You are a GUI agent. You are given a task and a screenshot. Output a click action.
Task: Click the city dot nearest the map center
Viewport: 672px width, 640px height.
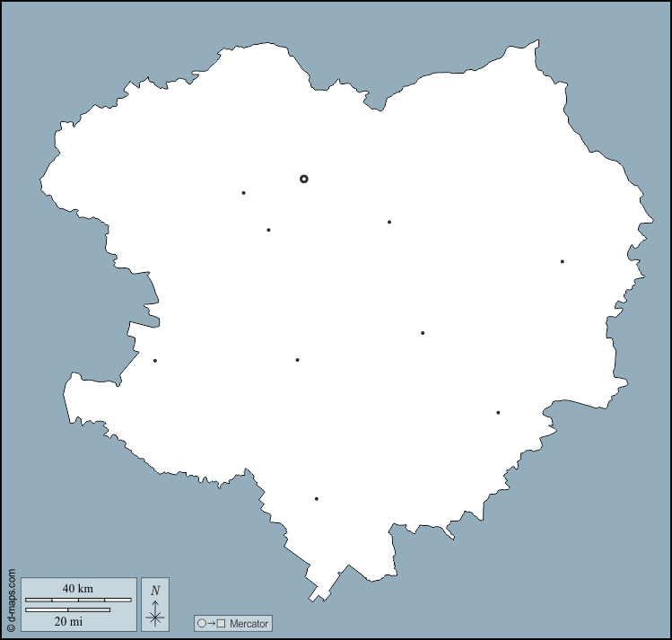point(423,333)
